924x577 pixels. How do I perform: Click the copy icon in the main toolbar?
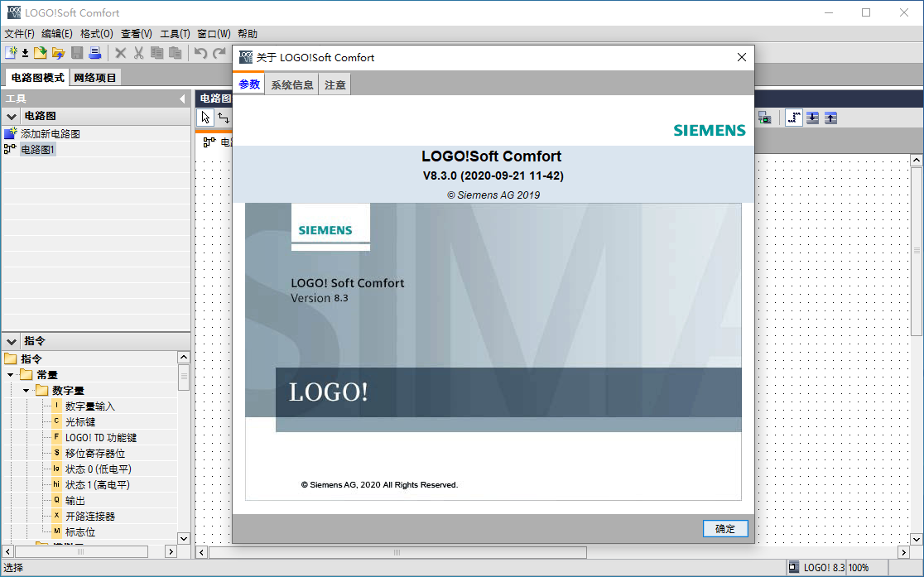(x=156, y=53)
